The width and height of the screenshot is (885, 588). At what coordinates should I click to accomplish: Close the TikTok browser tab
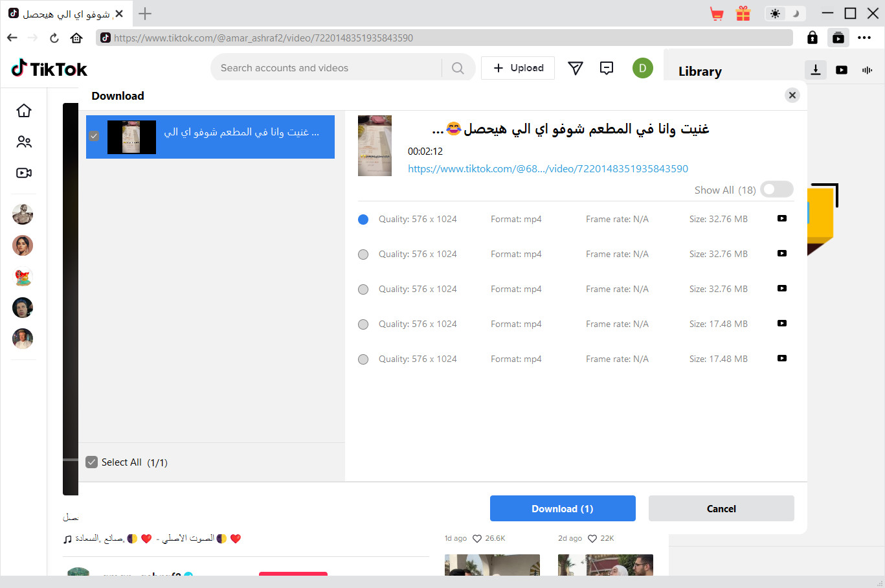coord(119,14)
